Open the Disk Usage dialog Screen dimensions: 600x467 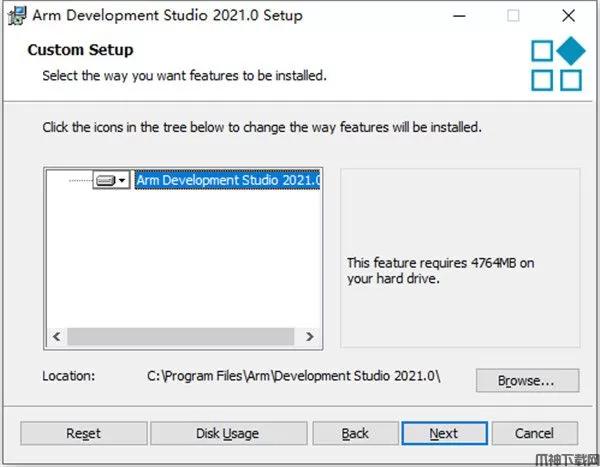pyautogui.click(x=227, y=433)
